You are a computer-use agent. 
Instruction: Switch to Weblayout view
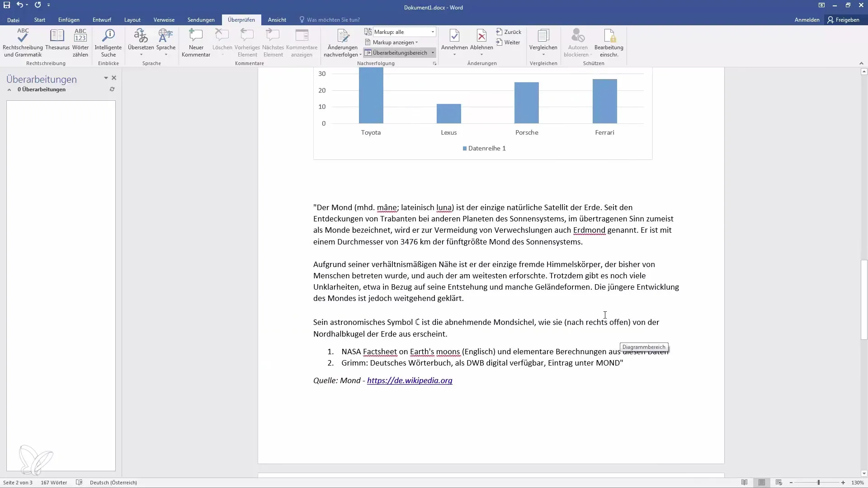point(778,483)
